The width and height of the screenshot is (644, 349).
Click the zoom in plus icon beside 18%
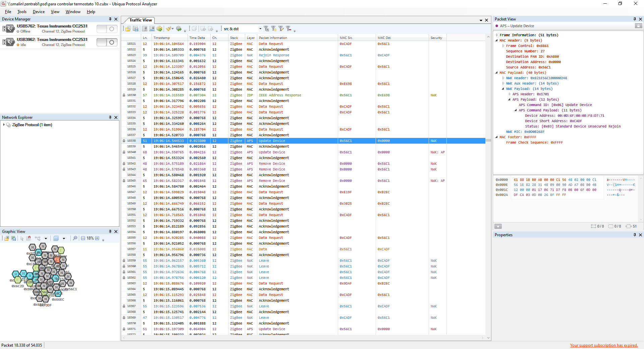coord(97,238)
